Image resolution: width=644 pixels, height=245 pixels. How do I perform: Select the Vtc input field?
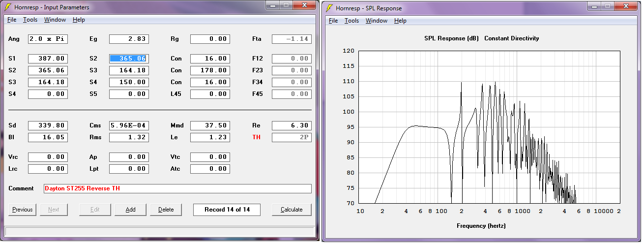(x=210, y=157)
